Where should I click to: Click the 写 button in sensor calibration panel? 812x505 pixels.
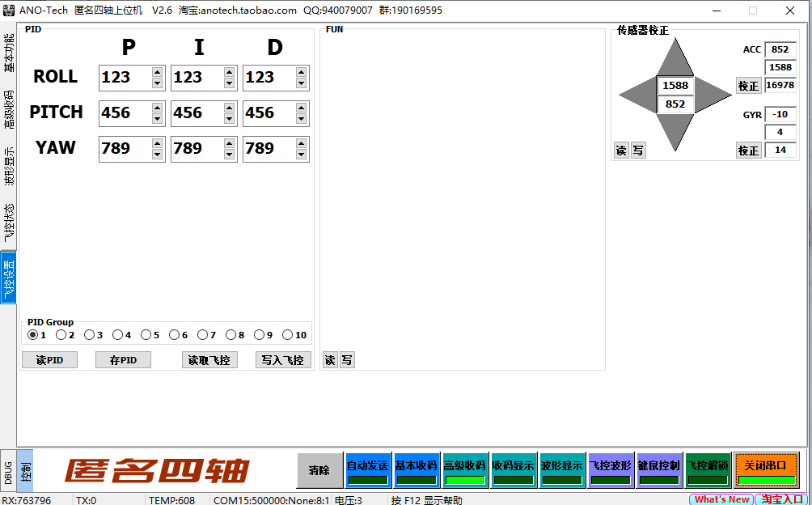[x=638, y=151]
